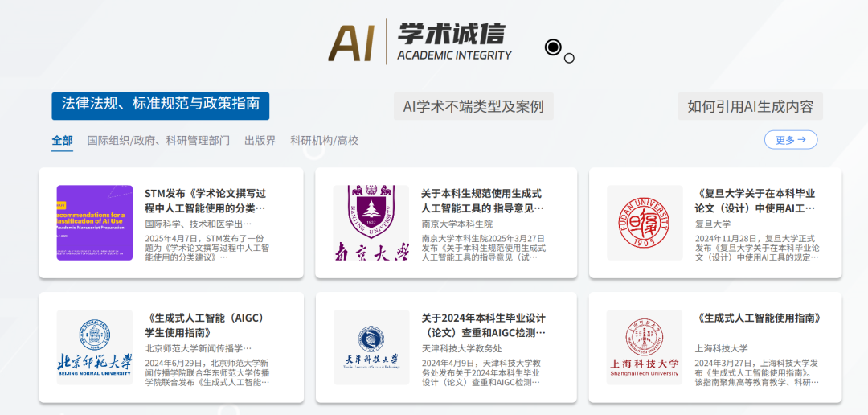
Task: Filter by 科研机构/高校 category
Action: tap(324, 140)
